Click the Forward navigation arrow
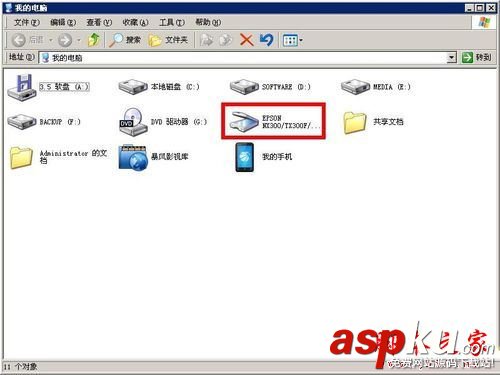Image resolution: width=500 pixels, height=375 pixels. pyautogui.click(x=65, y=40)
